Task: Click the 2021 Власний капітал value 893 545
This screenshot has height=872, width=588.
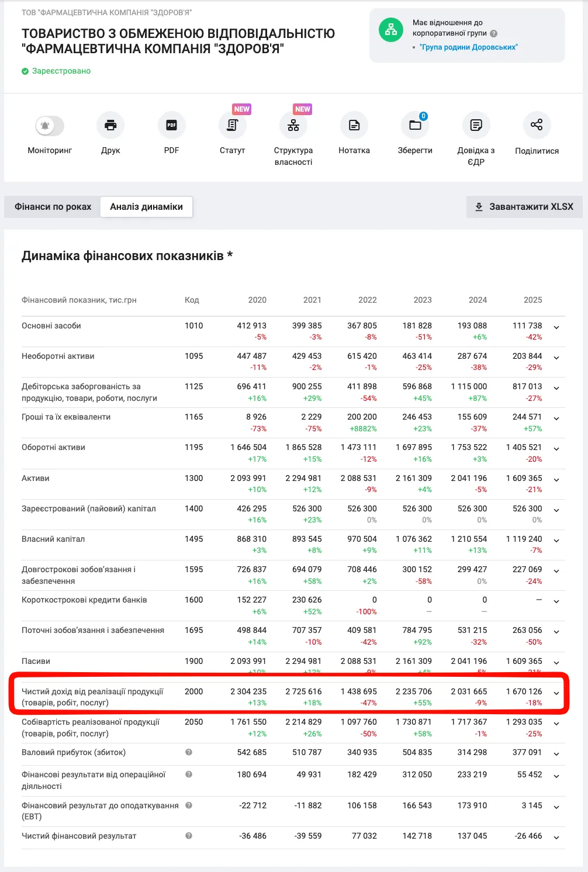Action: [x=307, y=539]
